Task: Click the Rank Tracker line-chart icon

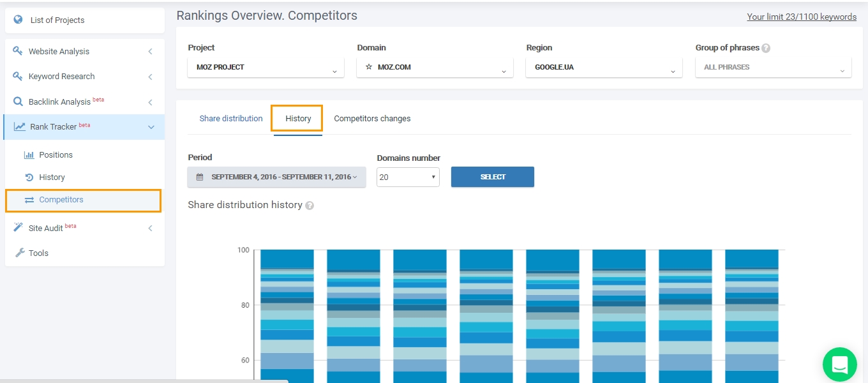Action: 20,126
